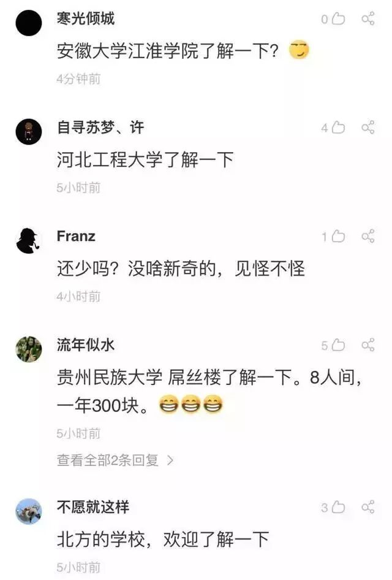Open the username Franz
This screenshot has width=392, height=580.
click(x=76, y=236)
